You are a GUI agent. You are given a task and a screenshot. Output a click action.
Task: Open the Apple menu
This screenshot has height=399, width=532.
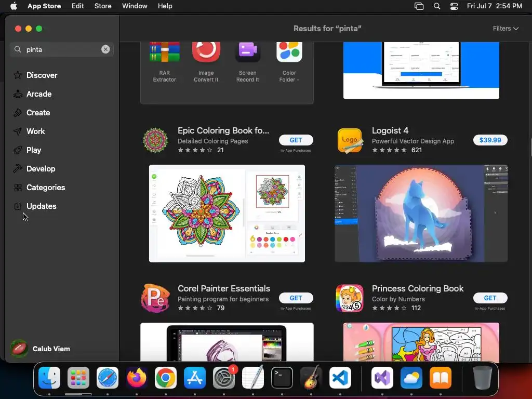point(14,6)
